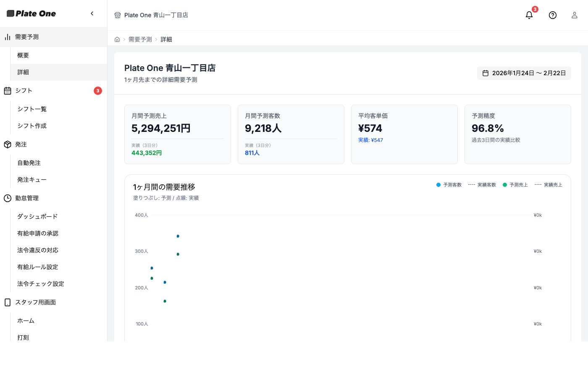Click the lowest green data point in chart
This screenshot has height=378, width=588.
click(x=165, y=301)
